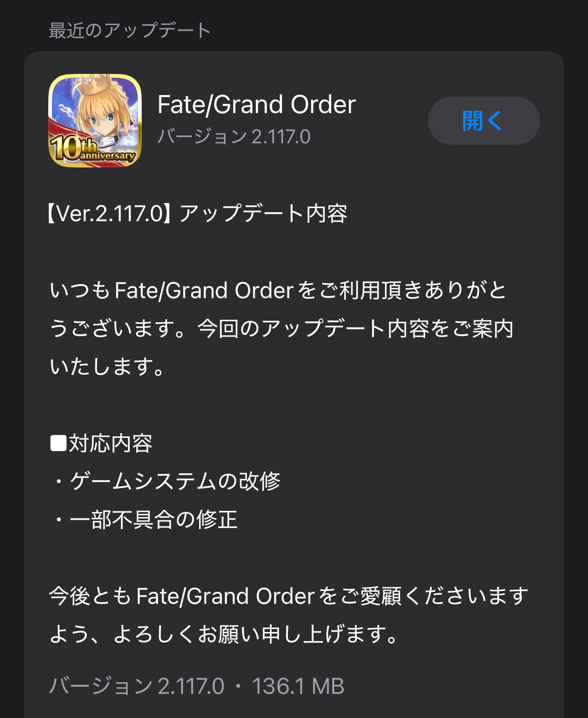Select the 最近のアップデート section header

[x=130, y=30]
